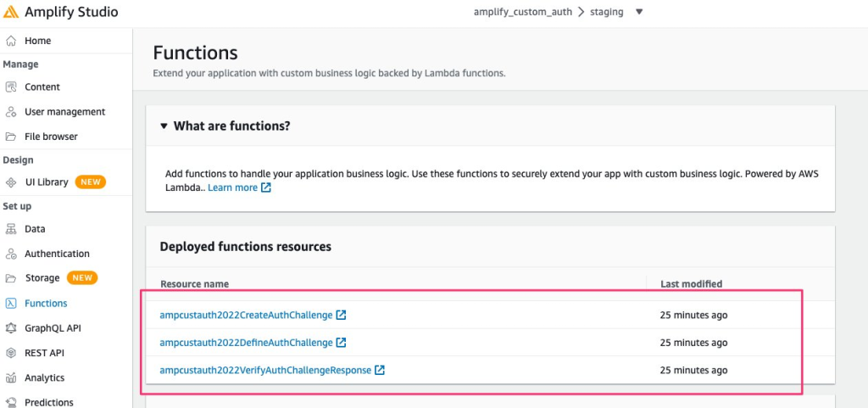Open File browser page

pyautogui.click(x=51, y=137)
